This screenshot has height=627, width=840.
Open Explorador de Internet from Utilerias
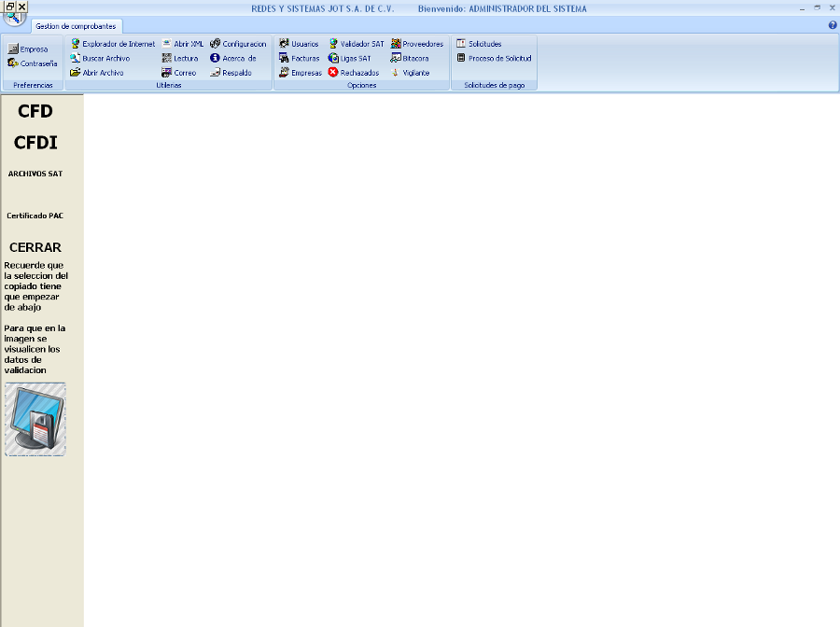point(113,44)
